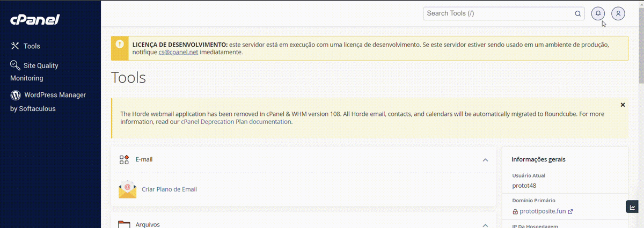Click the Tools page heading
Screen dimensions: 644x228
click(x=128, y=77)
